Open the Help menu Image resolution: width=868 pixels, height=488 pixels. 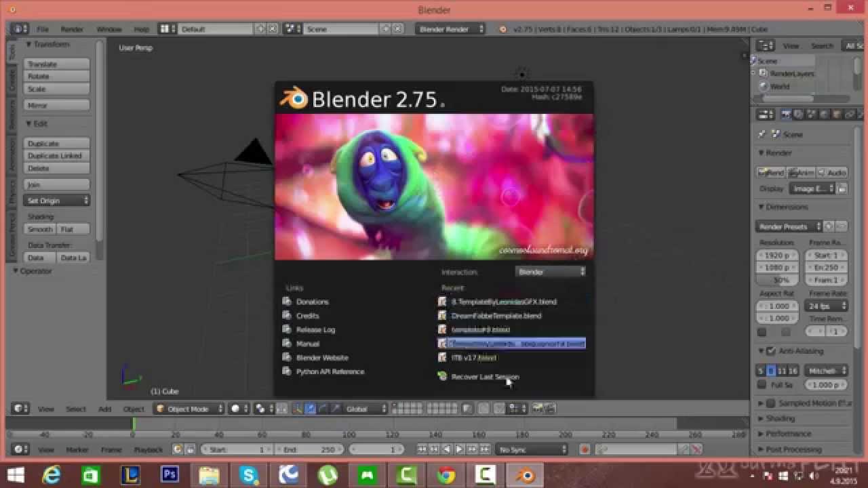[x=141, y=29]
